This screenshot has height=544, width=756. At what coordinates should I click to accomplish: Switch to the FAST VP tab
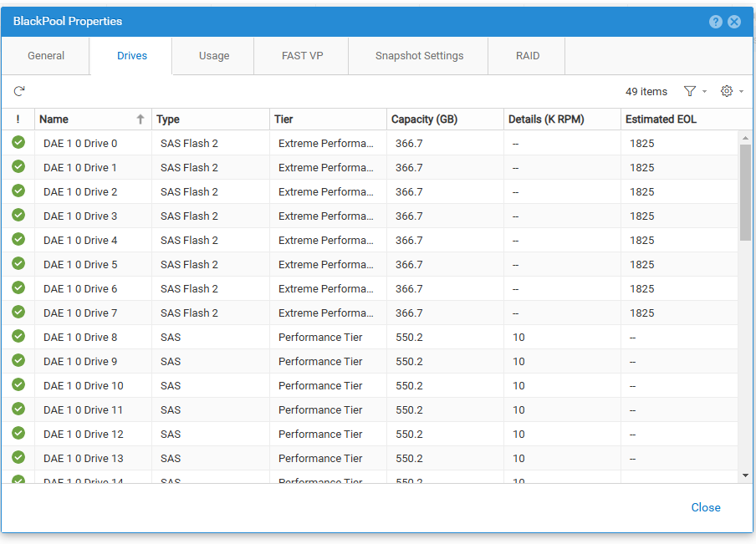(x=301, y=55)
